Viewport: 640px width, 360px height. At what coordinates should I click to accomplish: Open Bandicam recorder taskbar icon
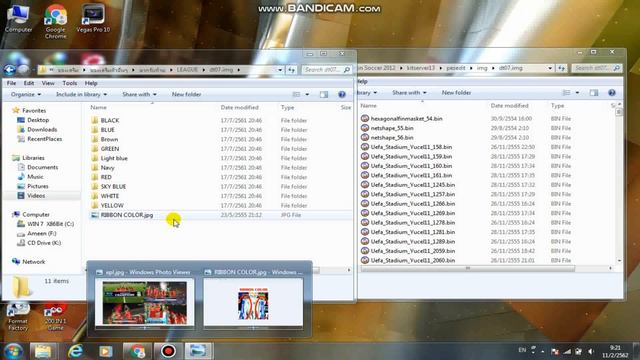168,351
